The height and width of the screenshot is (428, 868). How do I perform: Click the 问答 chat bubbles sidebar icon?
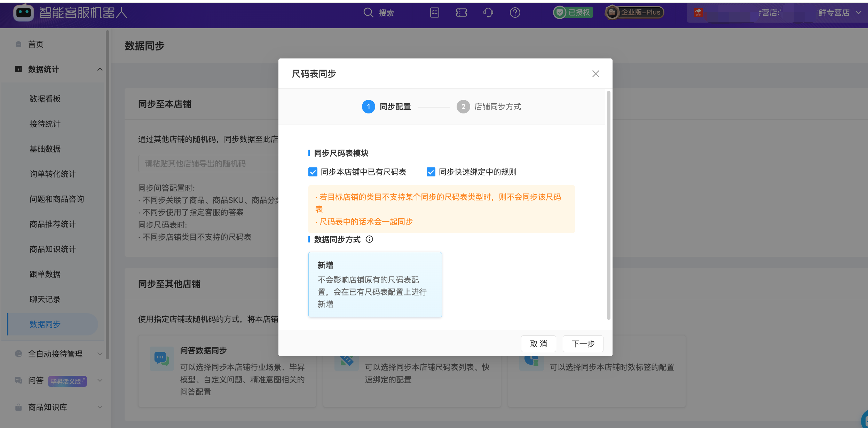click(x=18, y=380)
